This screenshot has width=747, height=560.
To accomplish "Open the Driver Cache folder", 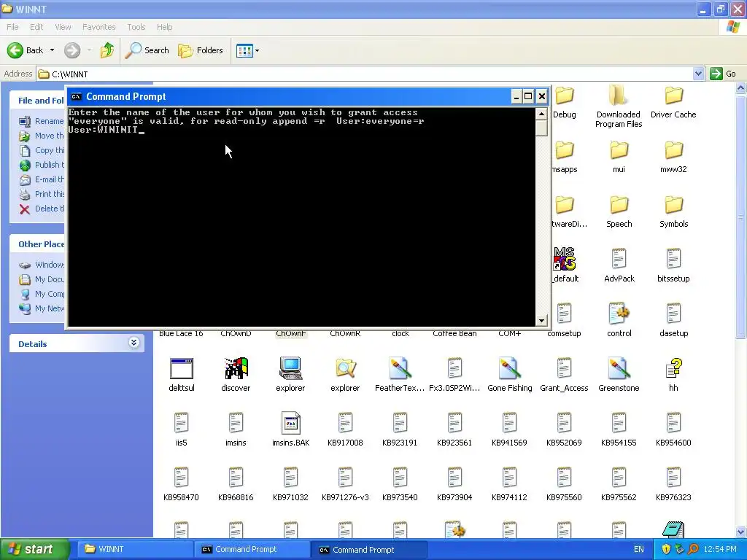I will pos(673,96).
